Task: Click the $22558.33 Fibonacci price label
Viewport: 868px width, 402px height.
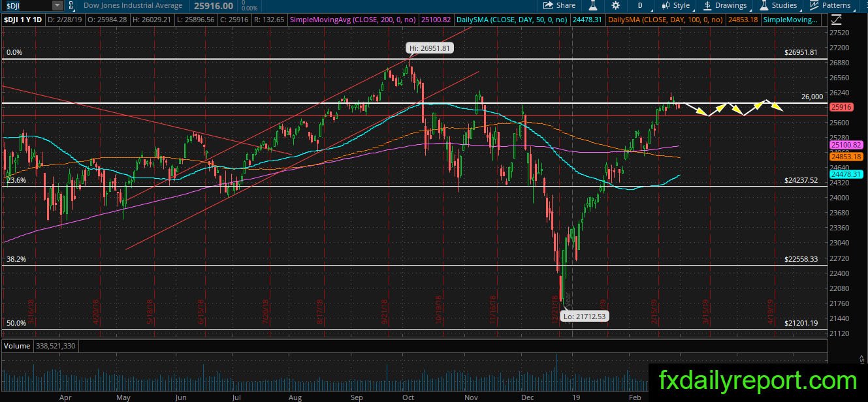Action: [x=801, y=259]
